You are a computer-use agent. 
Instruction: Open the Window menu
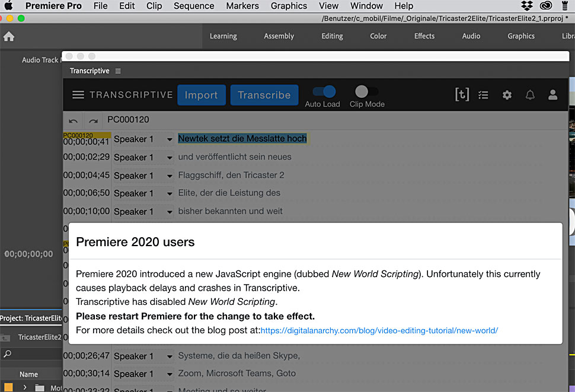coord(366,6)
